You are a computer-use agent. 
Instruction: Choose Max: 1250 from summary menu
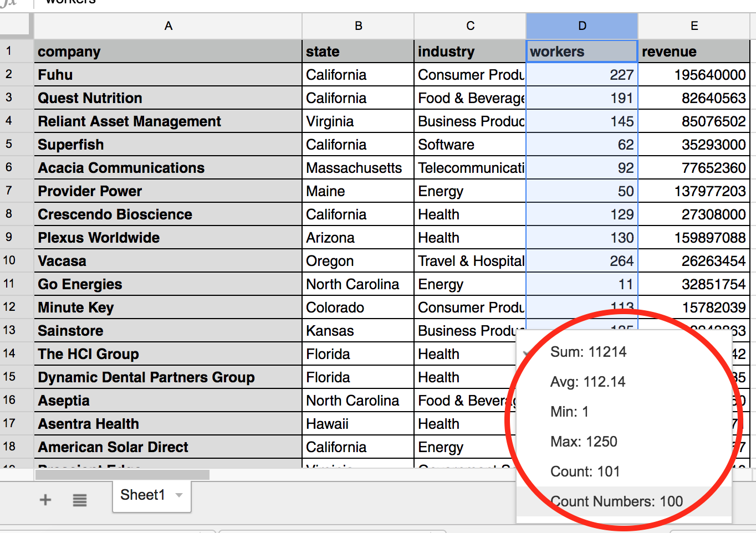point(624,442)
